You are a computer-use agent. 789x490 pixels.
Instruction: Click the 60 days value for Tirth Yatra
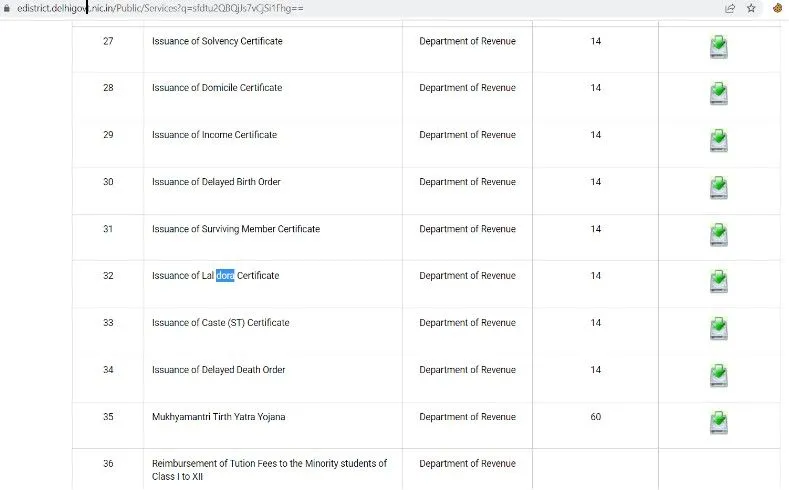click(595, 417)
